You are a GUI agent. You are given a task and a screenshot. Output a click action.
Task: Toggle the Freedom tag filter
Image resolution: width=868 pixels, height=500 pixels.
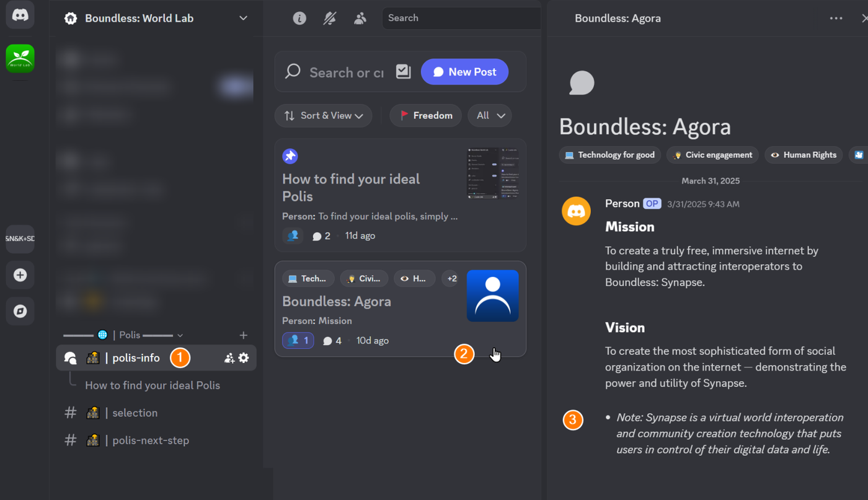(x=426, y=116)
